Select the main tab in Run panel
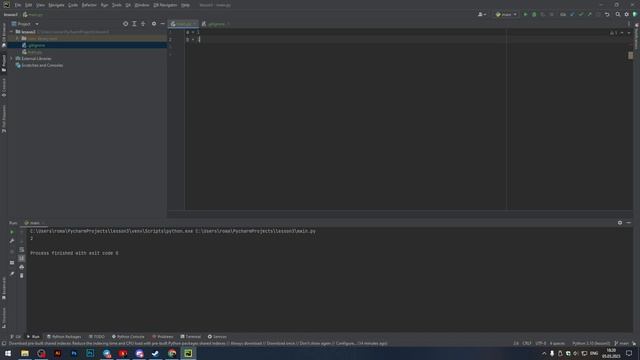 pos(34,223)
